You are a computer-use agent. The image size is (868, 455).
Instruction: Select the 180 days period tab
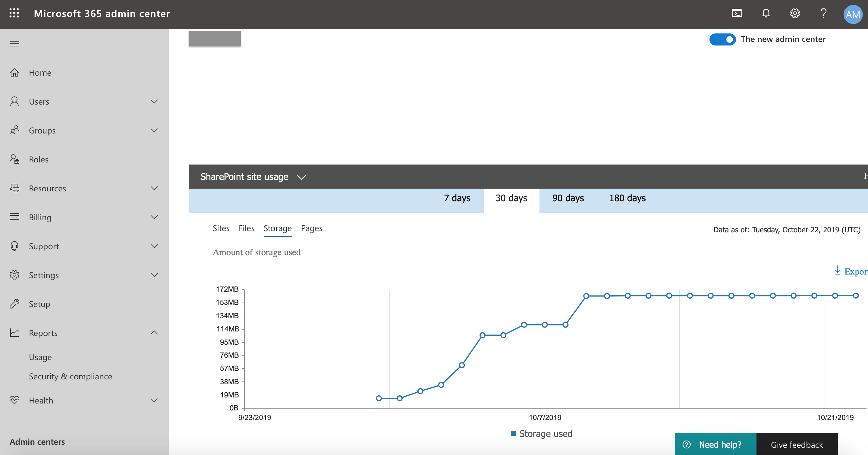coord(627,198)
